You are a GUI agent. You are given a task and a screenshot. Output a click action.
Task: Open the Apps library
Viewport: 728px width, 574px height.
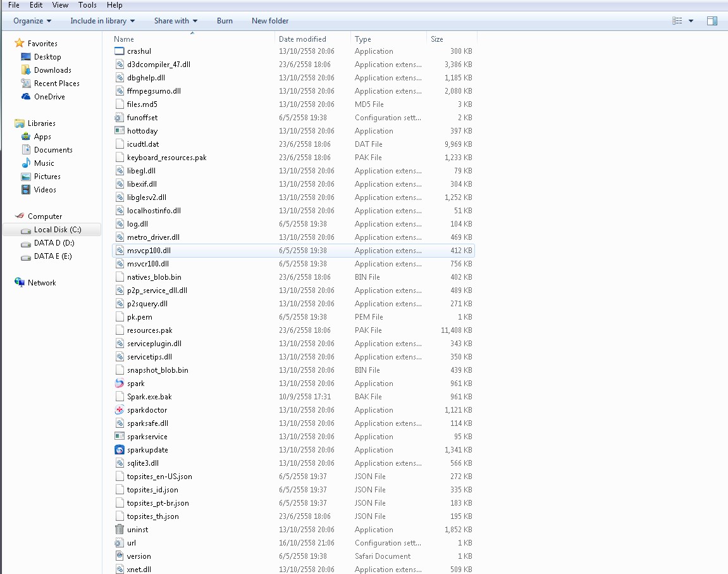click(x=42, y=137)
